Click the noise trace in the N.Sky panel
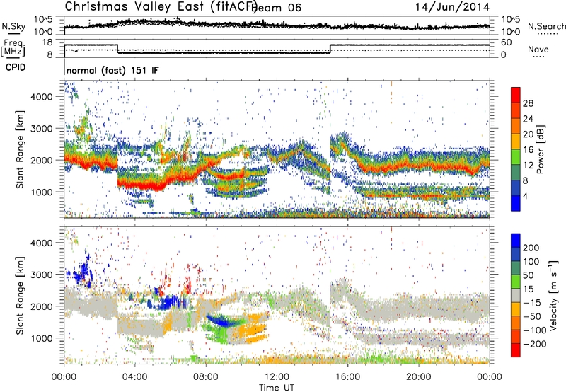Image resolution: width=566 pixels, height=392 pixels. 277,25
